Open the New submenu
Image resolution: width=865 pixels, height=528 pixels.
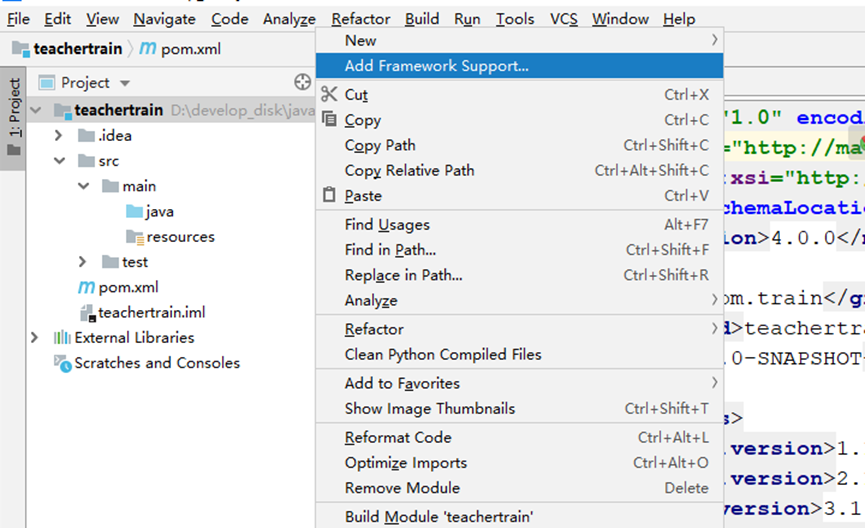point(361,41)
